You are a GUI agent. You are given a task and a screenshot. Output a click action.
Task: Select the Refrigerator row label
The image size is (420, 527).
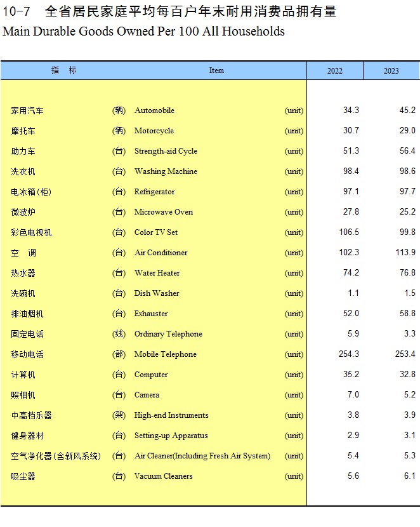tap(154, 192)
